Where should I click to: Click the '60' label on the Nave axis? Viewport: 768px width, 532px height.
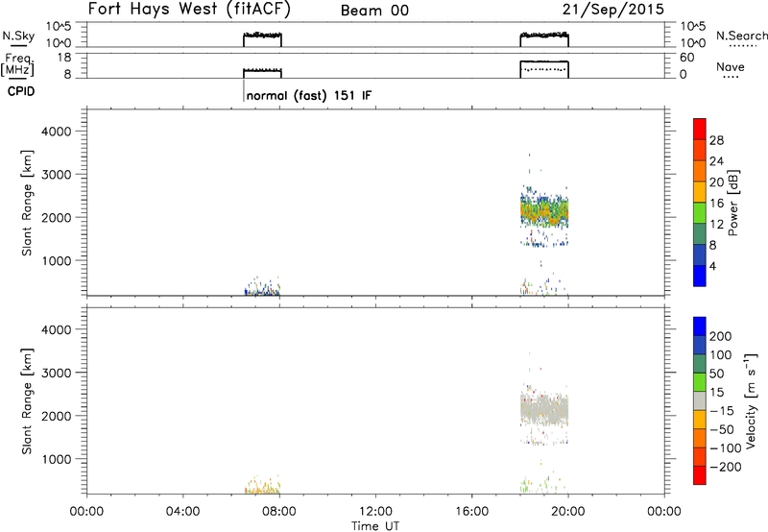[x=686, y=58]
